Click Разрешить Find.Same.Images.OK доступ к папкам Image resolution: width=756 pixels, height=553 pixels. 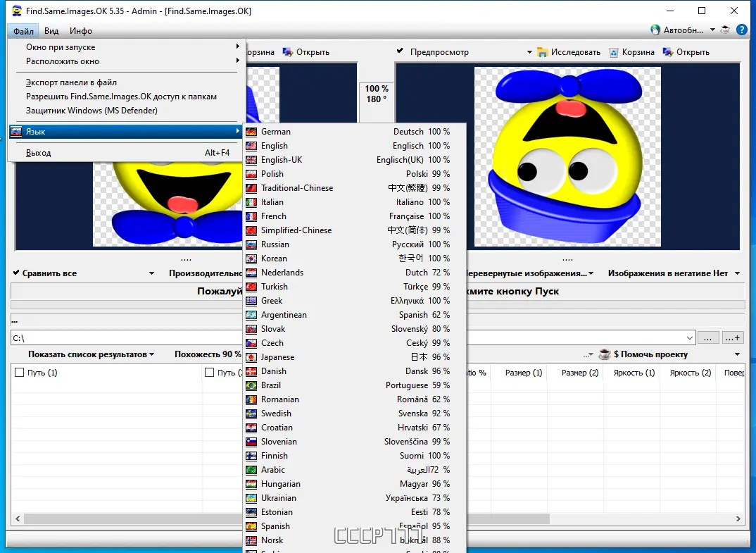[x=125, y=97]
